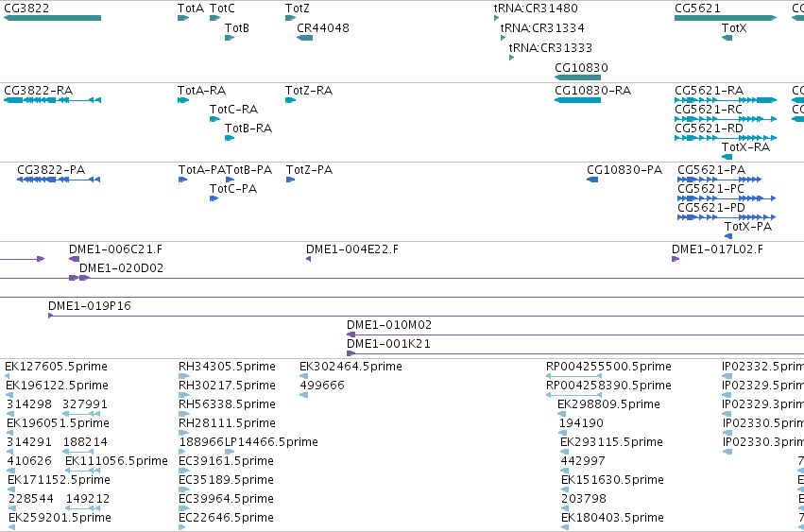The height and width of the screenshot is (532, 804).
Task: Select the TotA-PA protein label
Action: [202, 170]
